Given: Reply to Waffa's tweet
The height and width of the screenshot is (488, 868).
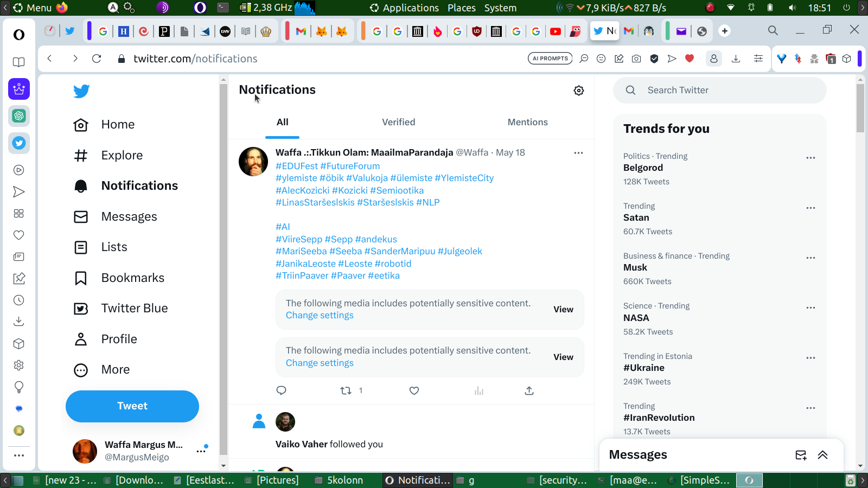Looking at the screenshot, I should 281,390.
